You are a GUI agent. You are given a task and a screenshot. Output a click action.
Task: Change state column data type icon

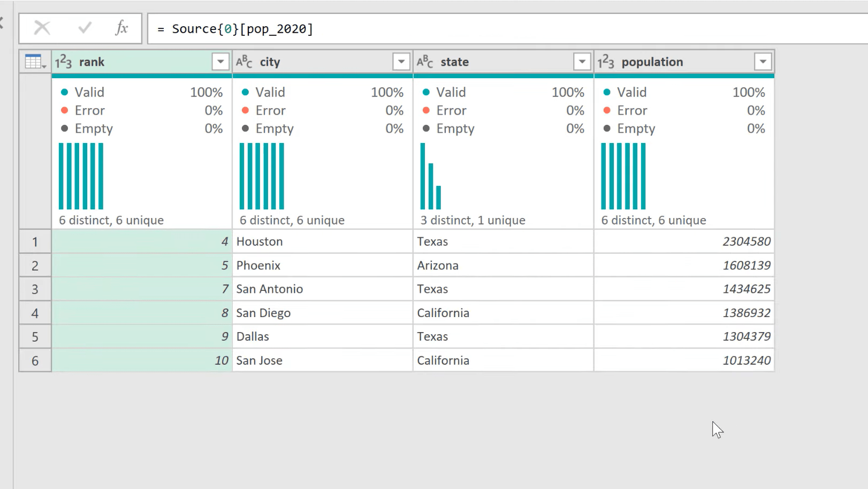(x=425, y=62)
